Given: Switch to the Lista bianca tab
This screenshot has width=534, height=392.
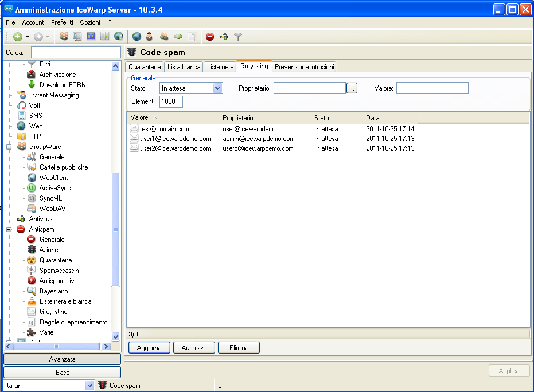Looking at the screenshot, I should click(184, 67).
